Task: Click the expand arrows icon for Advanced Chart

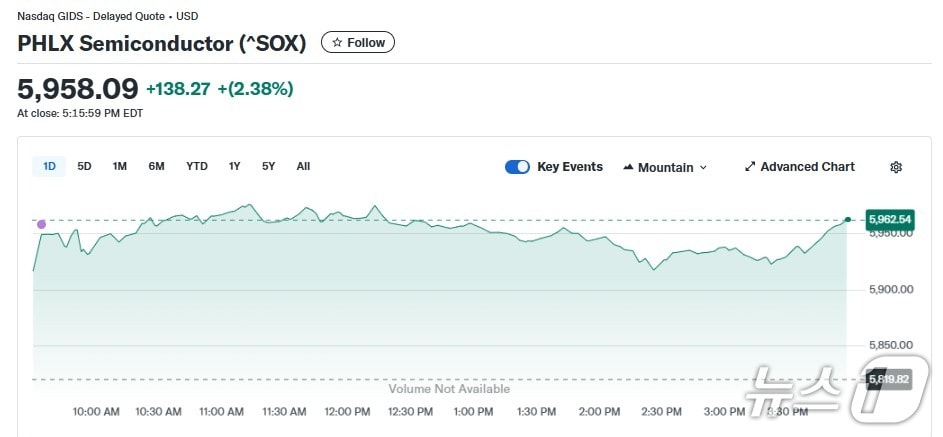Action: click(750, 167)
